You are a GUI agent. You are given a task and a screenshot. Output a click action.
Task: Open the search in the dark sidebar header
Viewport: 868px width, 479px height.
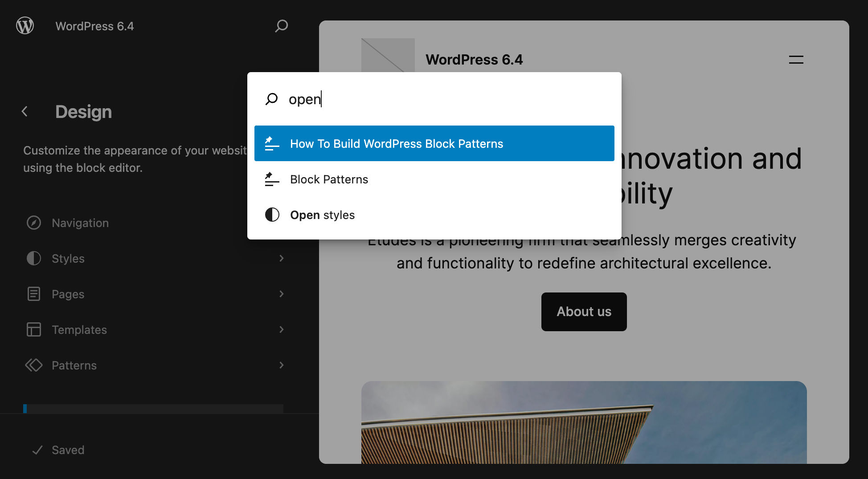pos(281,26)
